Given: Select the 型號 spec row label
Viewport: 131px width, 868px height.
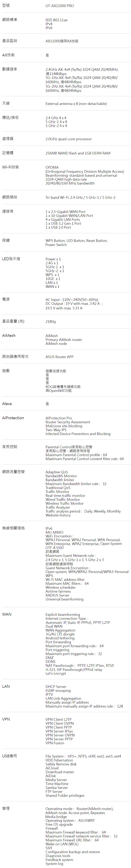Looking at the screenshot, I should click(6, 5).
